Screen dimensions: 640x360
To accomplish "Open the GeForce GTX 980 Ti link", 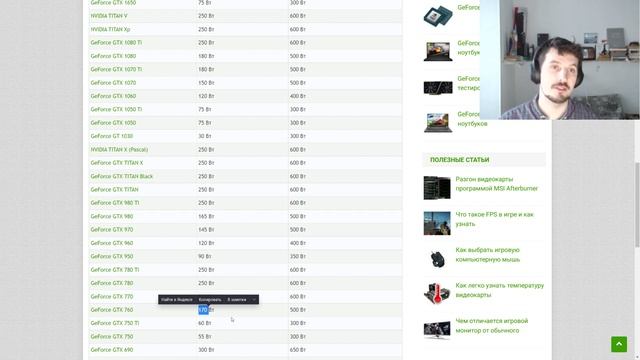I will point(115,203).
